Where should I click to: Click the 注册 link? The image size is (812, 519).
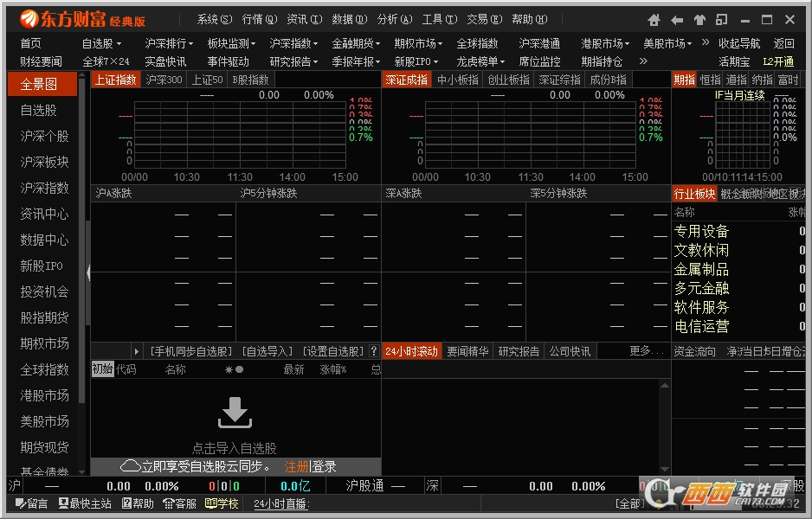296,467
